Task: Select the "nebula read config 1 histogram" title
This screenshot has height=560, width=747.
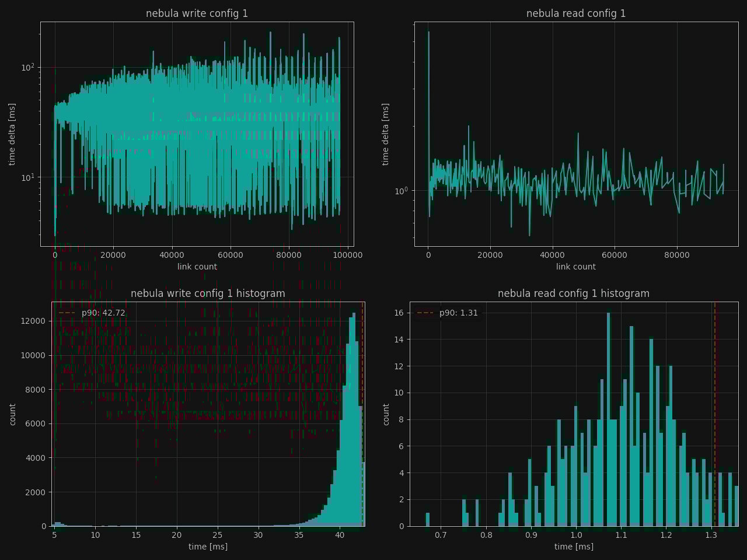Action: 574,293
